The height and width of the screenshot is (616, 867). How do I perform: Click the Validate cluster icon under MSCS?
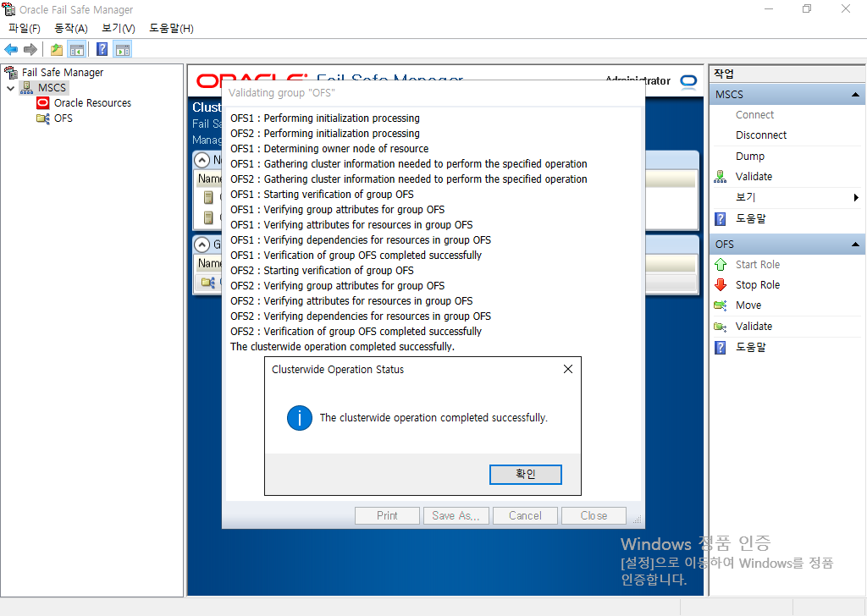tap(720, 177)
